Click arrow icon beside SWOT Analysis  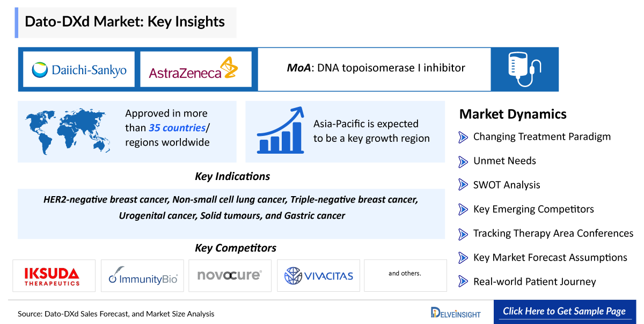click(x=463, y=185)
